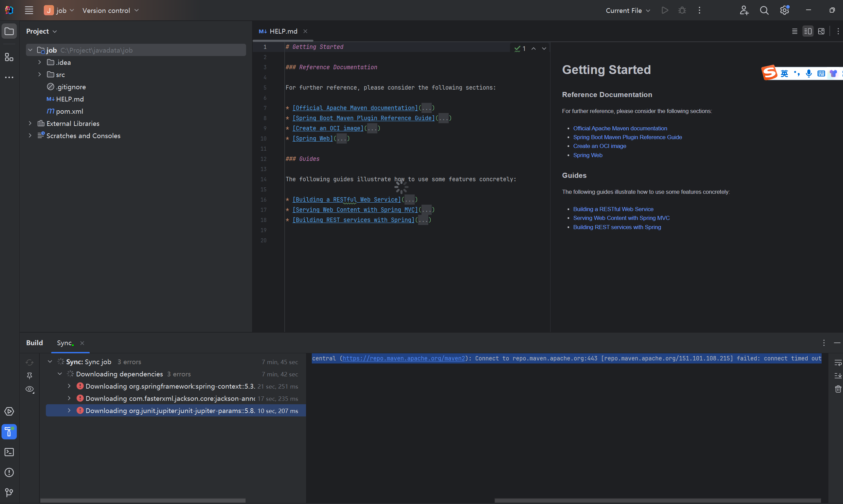Open repo.maven.apache.org link in output
This screenshot has width=843, height=504.
(x=403, y=359)
